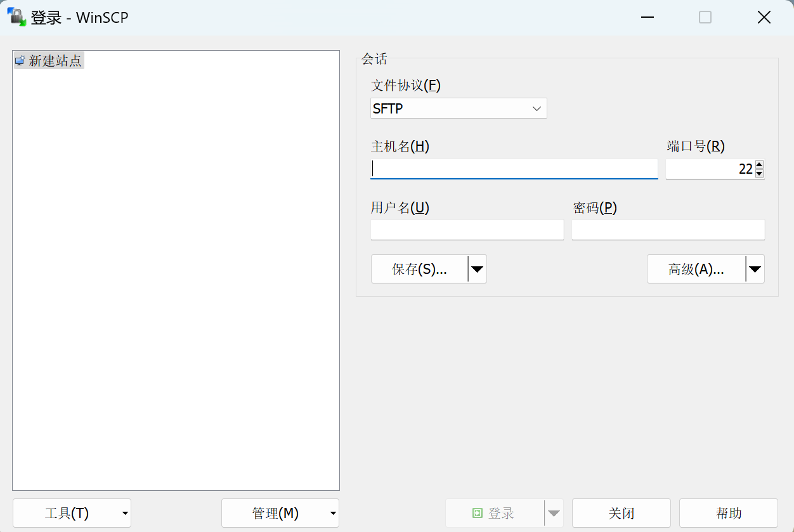The image size is (794, 532).
Task: Open the 管理(M) manage menu button
Action: [x=280, y=513]
